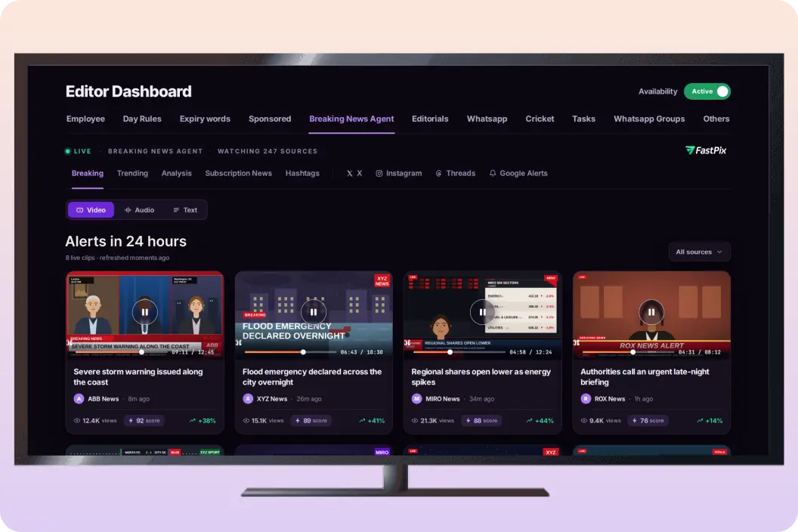Click the 15.1K views eye icon
The image size is (798, 532).
click(x=246, y=420)
